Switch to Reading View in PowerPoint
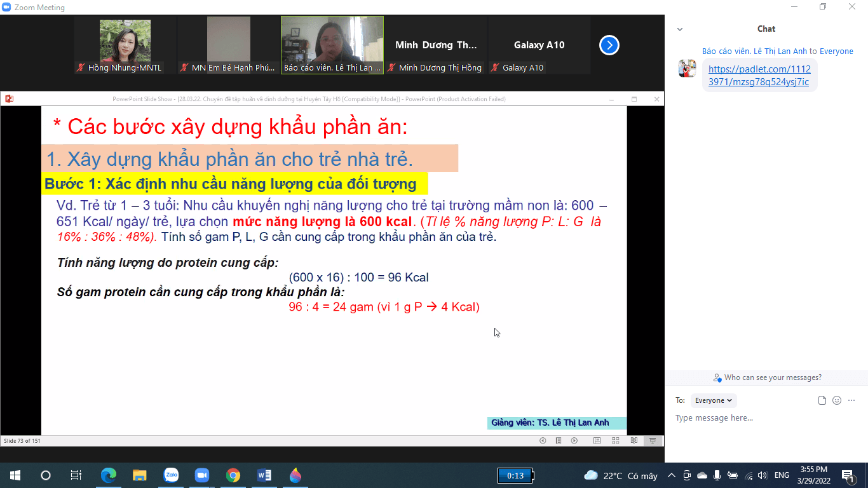868x488 pixels. coord(634,440)
